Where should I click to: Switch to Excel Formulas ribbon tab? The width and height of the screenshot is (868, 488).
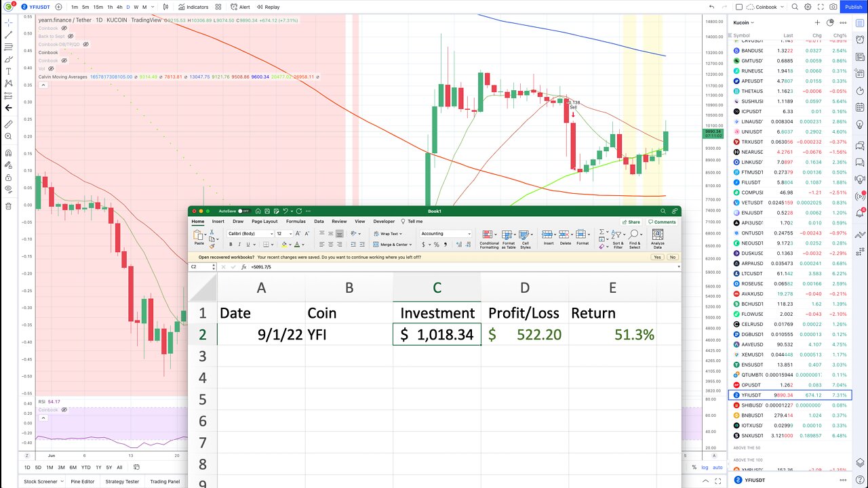click(x=296, y=221)
